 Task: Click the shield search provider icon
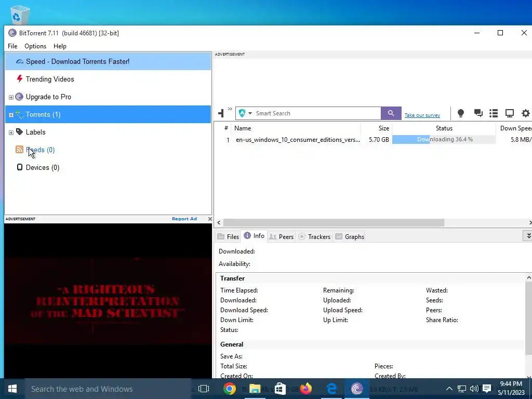point(242,113)
